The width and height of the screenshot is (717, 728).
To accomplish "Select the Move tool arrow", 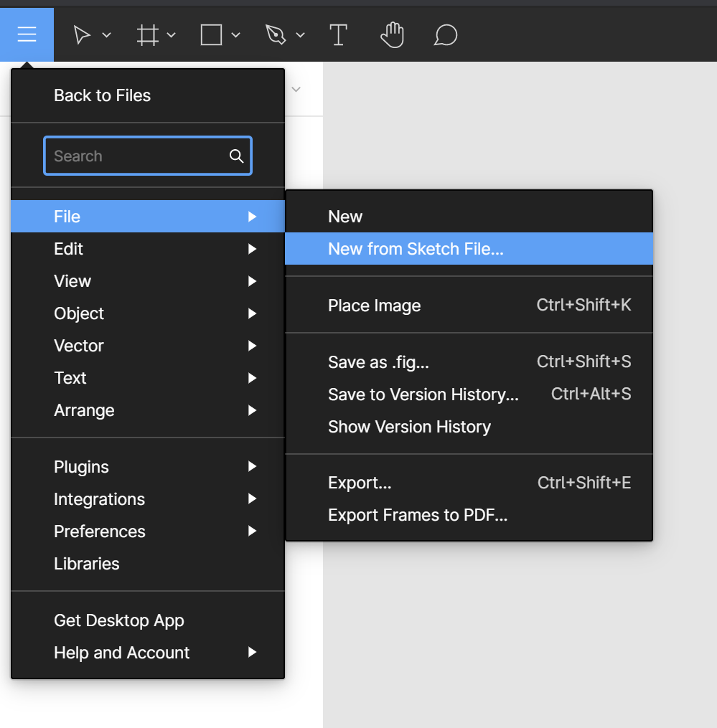I will pos(82,35).
